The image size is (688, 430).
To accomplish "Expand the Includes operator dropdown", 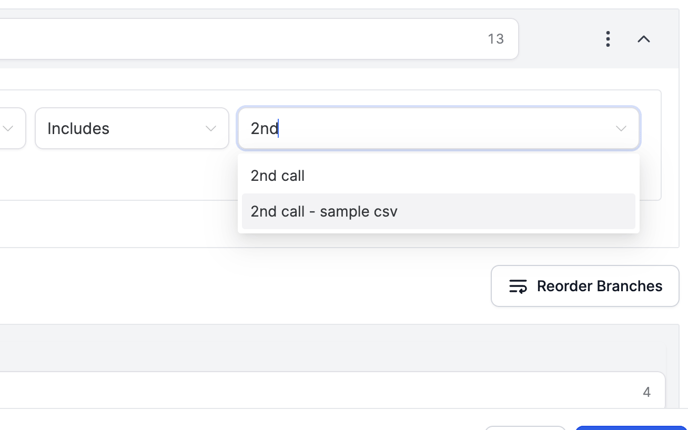I will (132, 128).
